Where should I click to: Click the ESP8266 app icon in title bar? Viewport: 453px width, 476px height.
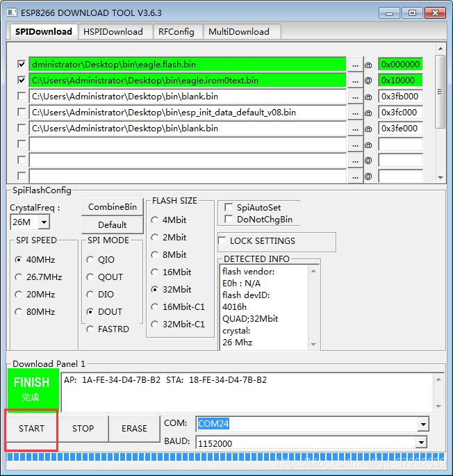12,13
